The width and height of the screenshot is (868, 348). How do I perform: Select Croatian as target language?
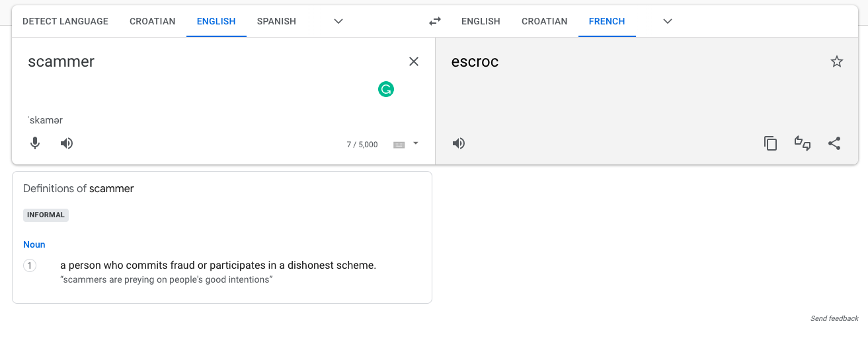tap(545, 21)
